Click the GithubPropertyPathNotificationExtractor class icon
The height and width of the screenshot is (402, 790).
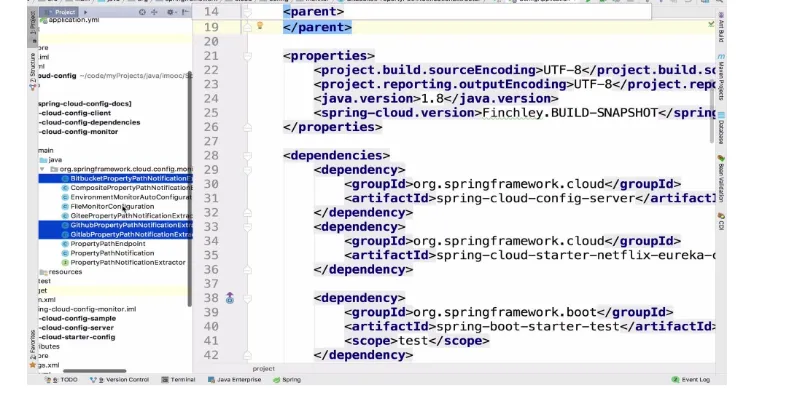[65, 225]
